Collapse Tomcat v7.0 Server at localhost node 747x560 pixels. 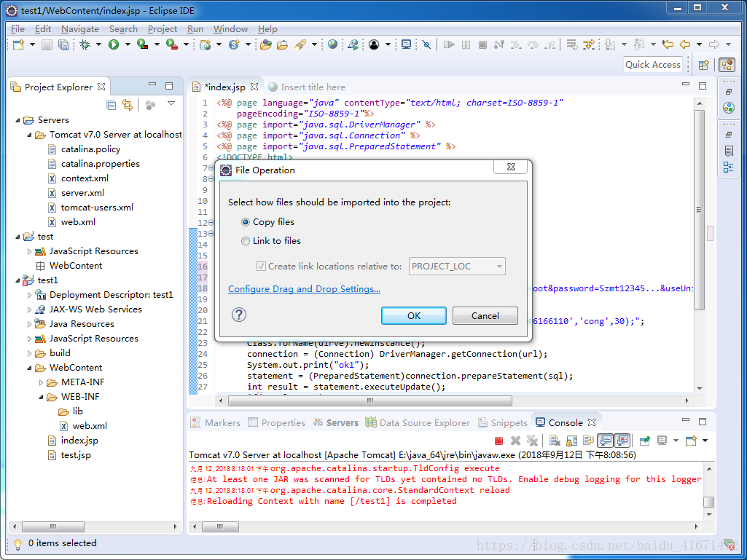click(x=30, y=135)
